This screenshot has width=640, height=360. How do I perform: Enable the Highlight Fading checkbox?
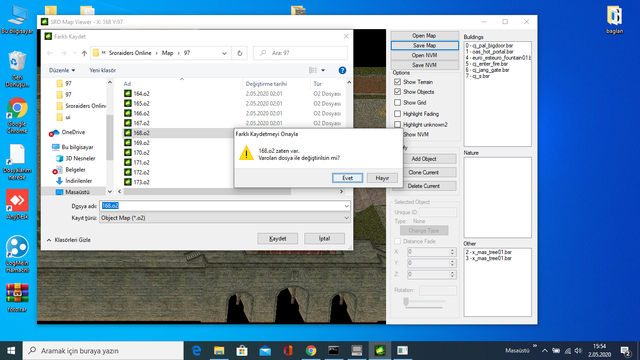(398, 113)
